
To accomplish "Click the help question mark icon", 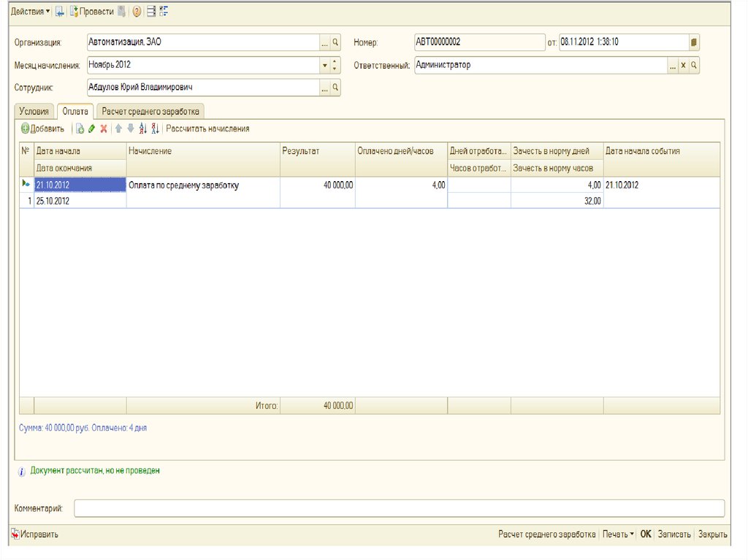I will pyautogui.click(x=136, y=12).
